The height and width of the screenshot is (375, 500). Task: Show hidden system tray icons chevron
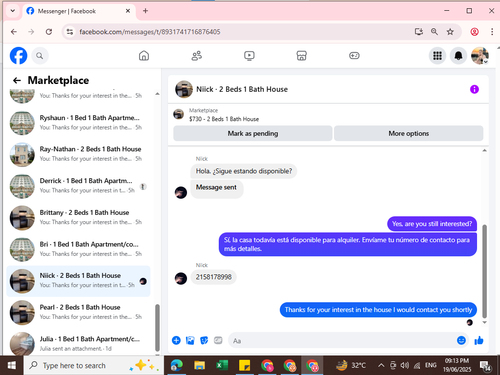pos(381,365)
